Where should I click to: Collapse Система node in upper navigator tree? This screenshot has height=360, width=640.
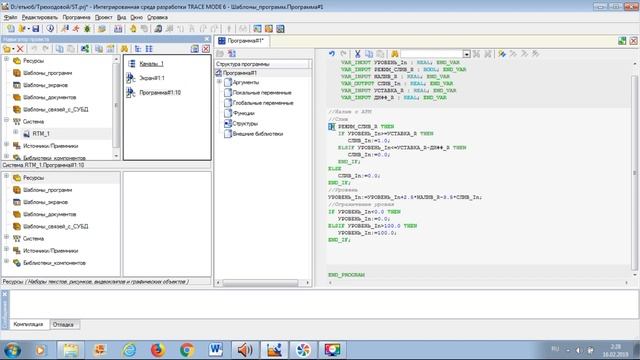coord(7,120)
